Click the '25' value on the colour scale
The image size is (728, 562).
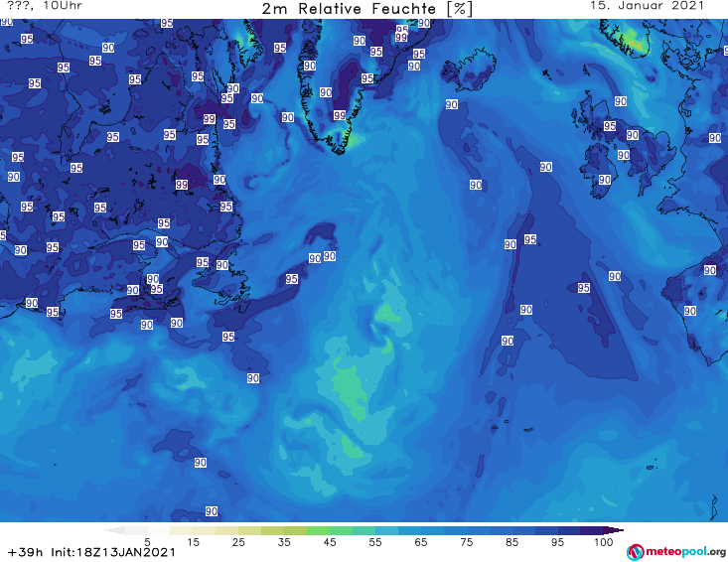[x=238, y=541]
